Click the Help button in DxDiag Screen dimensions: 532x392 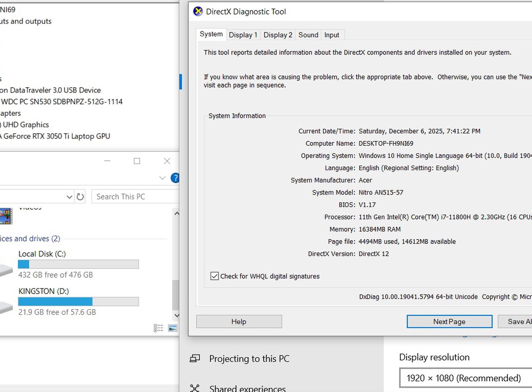pos(239,321)
